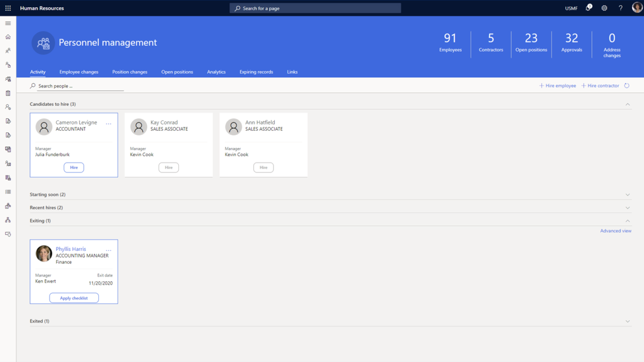Viewport: 644px width, 362px height.
Task: Open the Advanced view link
Action: click(x=615, y=231)
